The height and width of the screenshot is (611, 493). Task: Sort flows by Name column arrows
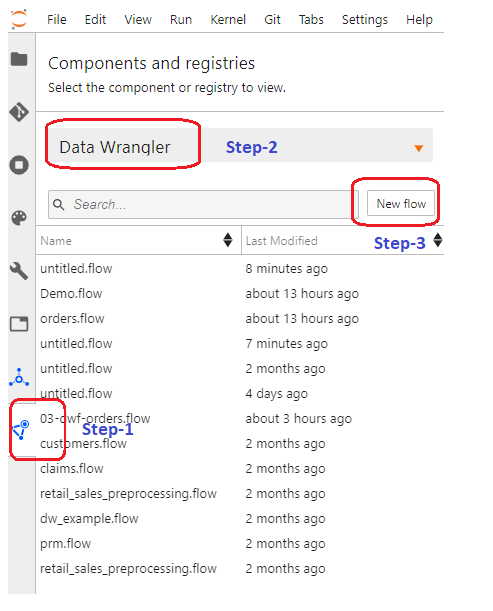228,240
